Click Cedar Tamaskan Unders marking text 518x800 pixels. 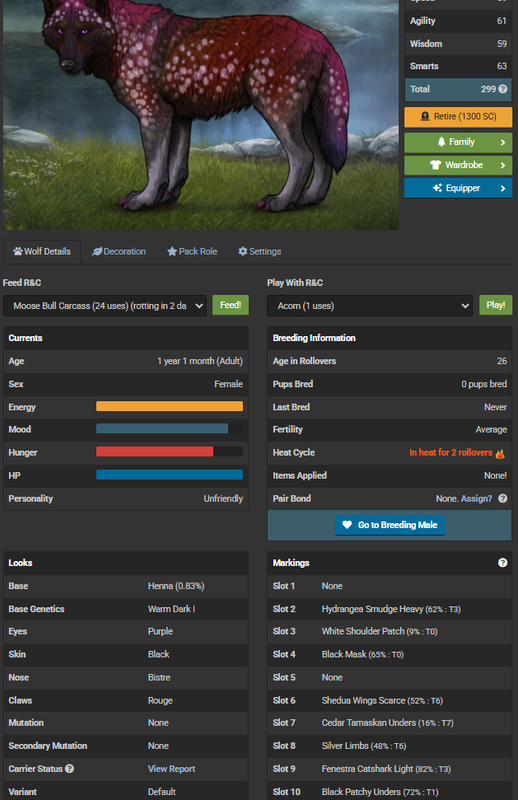[x=387, y=722]
